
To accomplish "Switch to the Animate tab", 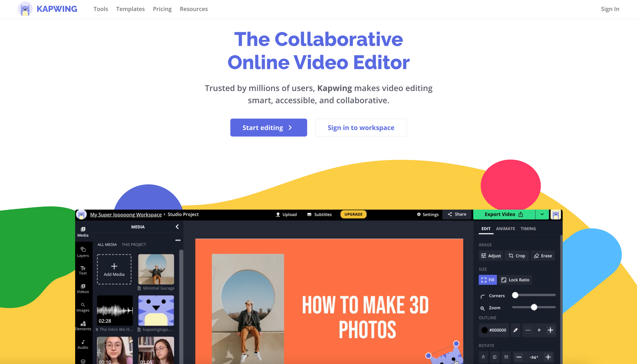I will tap(505, 229).
